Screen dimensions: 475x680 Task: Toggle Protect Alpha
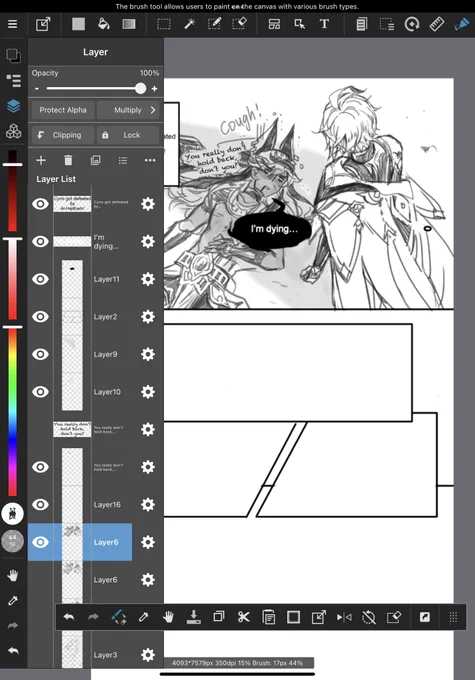(63, 110)
